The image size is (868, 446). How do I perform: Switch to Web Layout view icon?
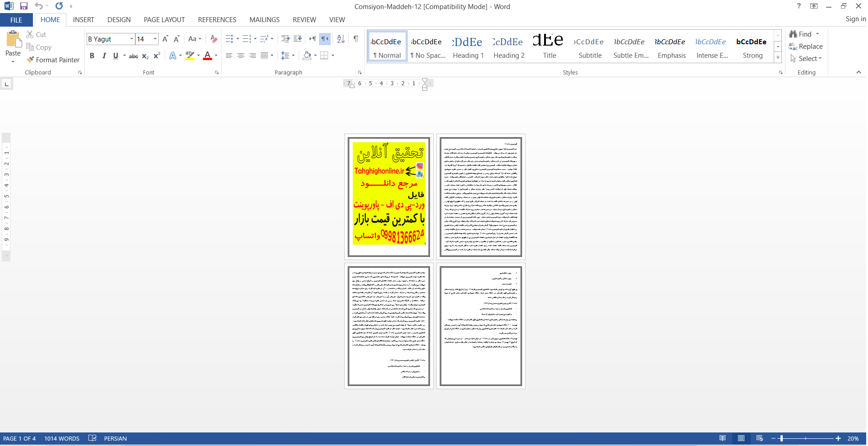click(x=760, y=438)
